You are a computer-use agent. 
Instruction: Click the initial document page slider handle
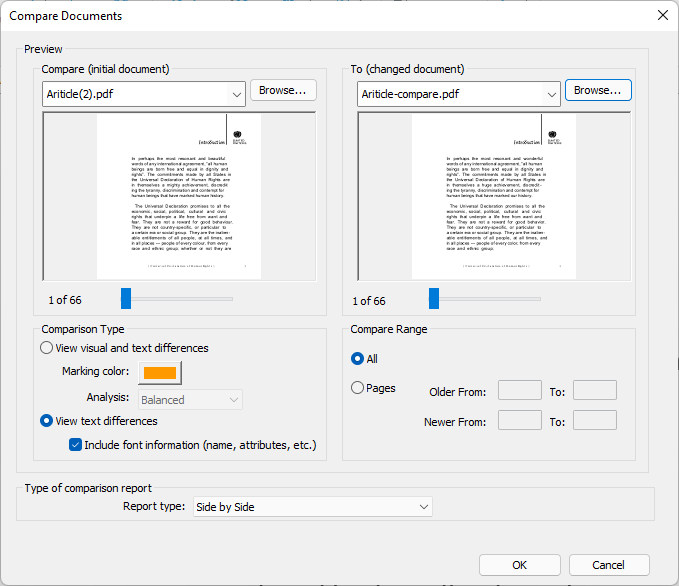tap(126, 298)
